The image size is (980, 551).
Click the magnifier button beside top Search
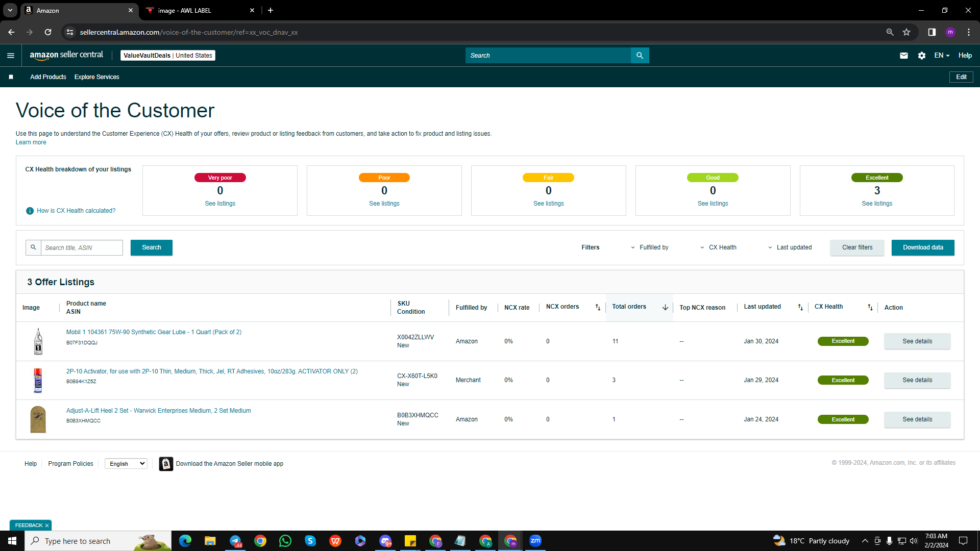pos(640,56)
